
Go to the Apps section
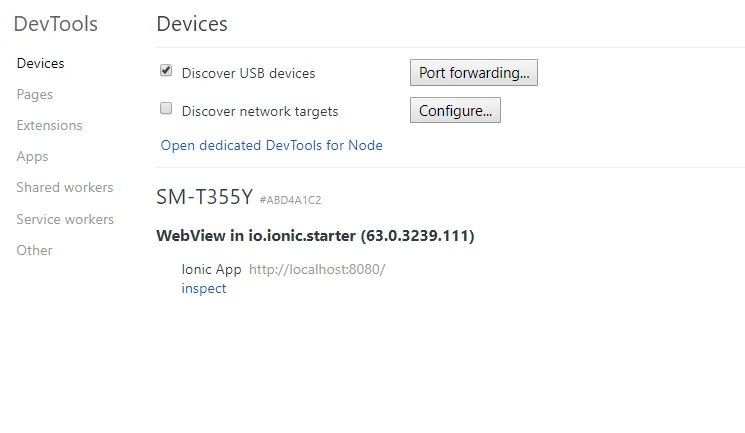pyautogui.click(x=32, y=156)
